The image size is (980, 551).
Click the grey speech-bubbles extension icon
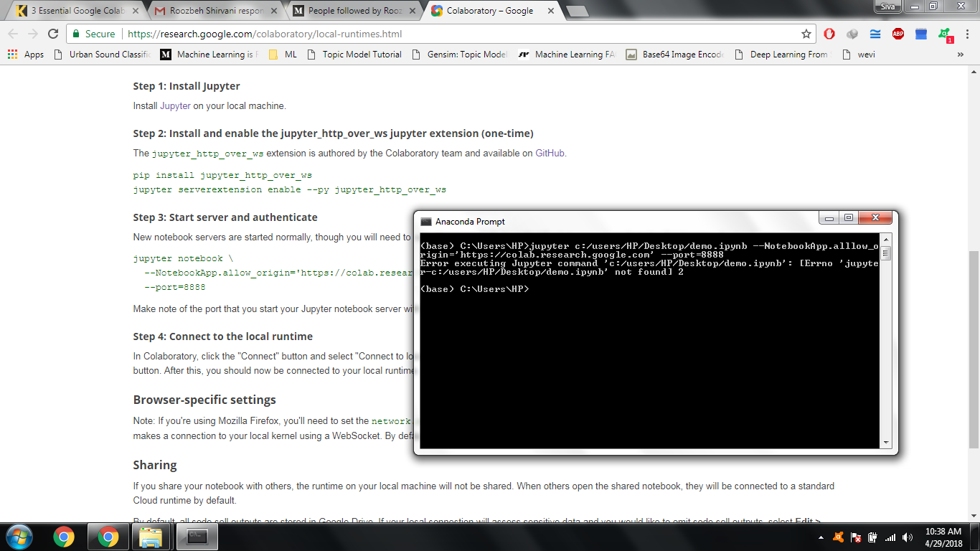coord(852,34)
